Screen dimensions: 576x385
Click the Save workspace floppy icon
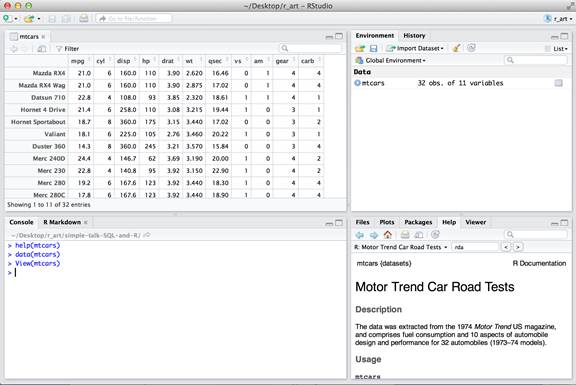pyautogui.click(x=374, y=48)
